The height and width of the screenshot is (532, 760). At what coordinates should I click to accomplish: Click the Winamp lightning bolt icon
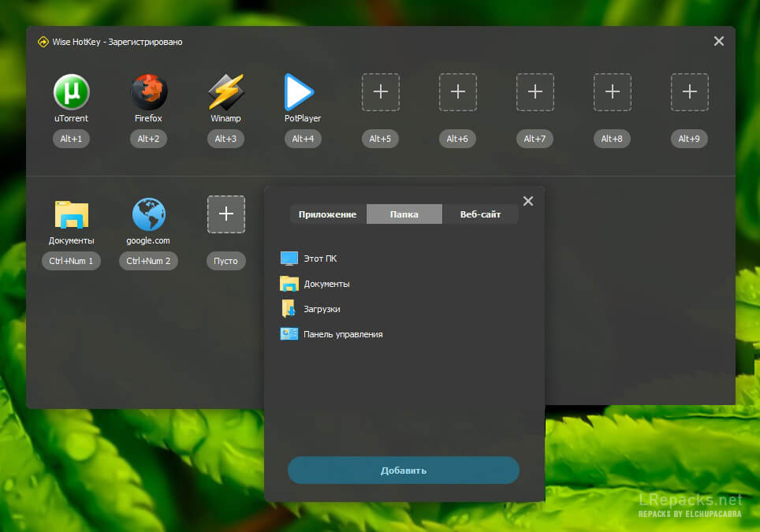[225, 92]
